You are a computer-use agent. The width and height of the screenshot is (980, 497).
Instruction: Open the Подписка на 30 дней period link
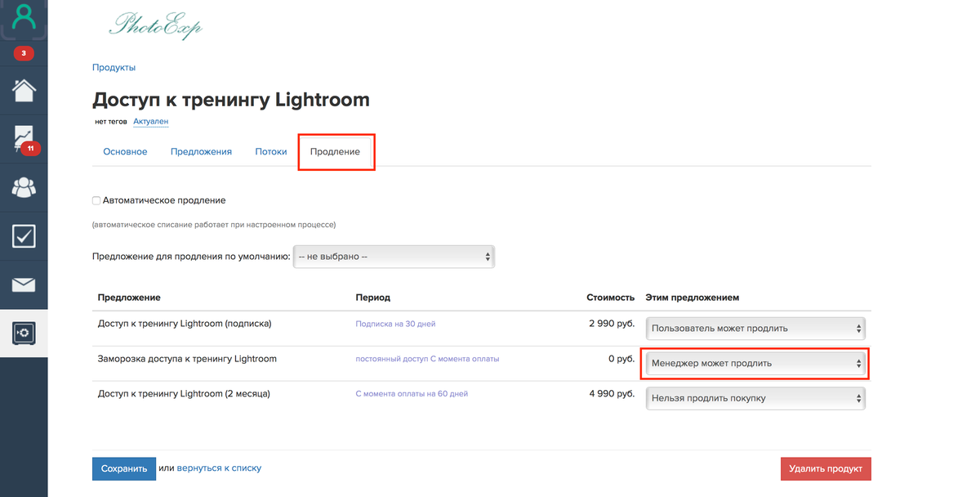pyautogui.click(x=395, y=325)
